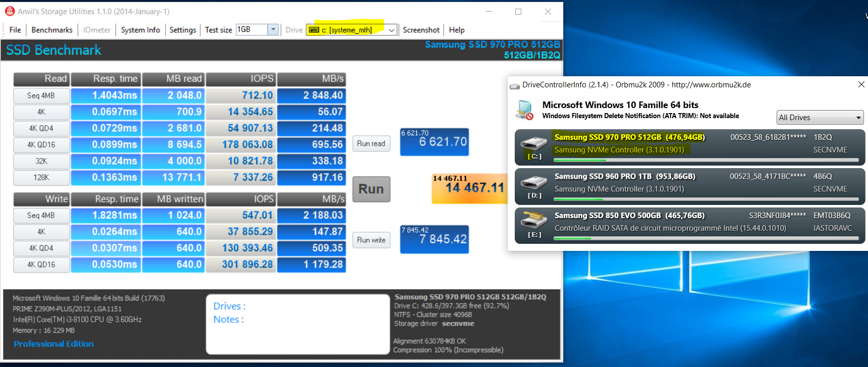Click the Run button
The image size is (868, 367).
tap(371, 189)
